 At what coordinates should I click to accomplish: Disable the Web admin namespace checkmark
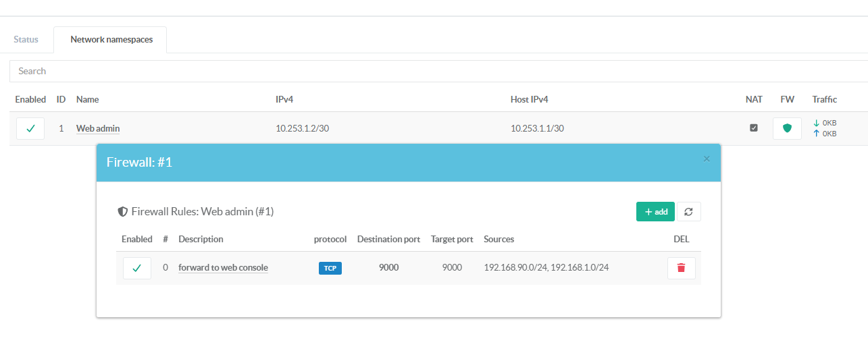click(30, 128)
